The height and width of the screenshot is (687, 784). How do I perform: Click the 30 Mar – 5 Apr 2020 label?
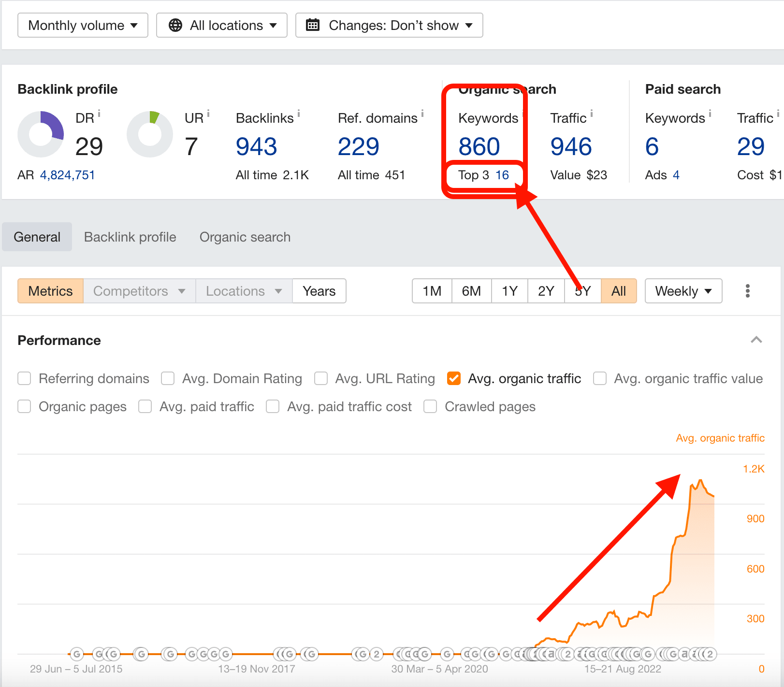pyautogui.click(x=440, y=669)
